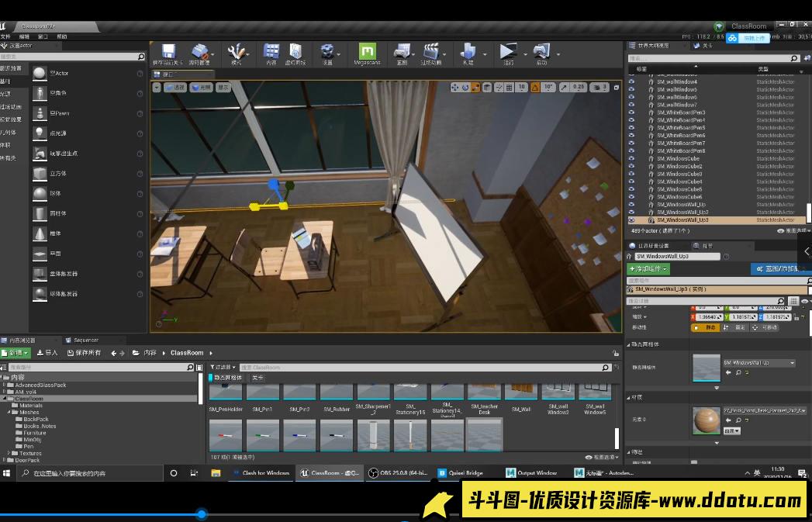Maximize viewport layout icon

pyautogui.click(x=617, y=88)
